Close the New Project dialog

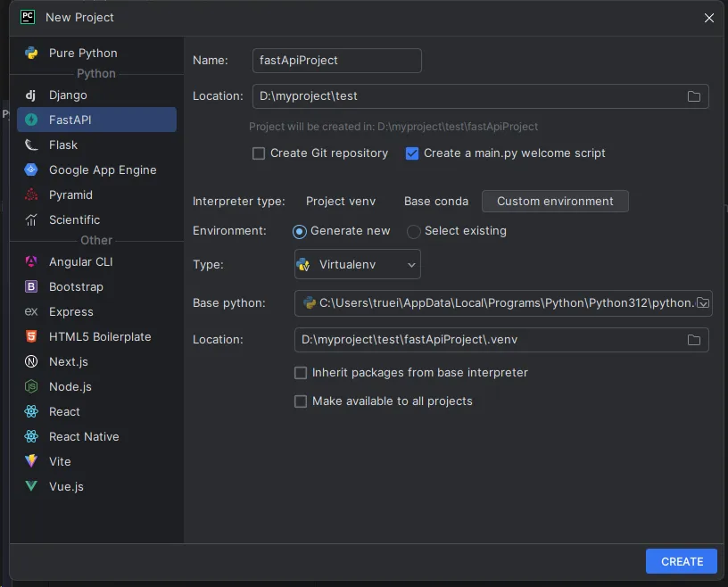[x=709, y=18]
